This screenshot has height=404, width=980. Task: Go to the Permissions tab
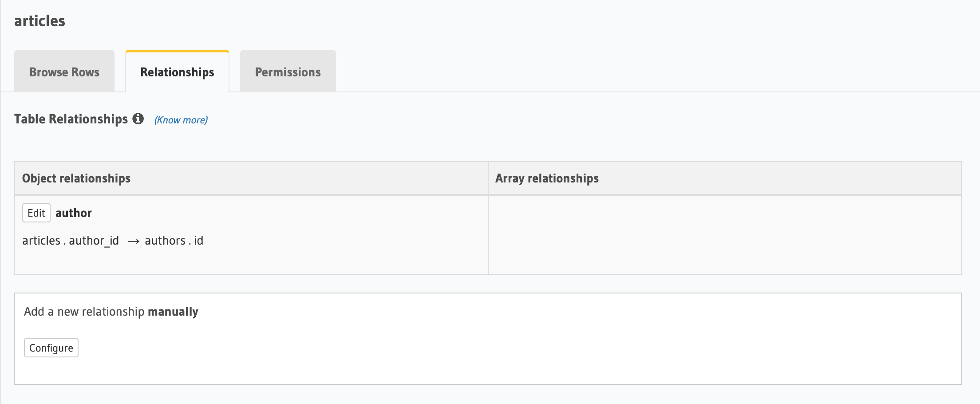(288, 71)
